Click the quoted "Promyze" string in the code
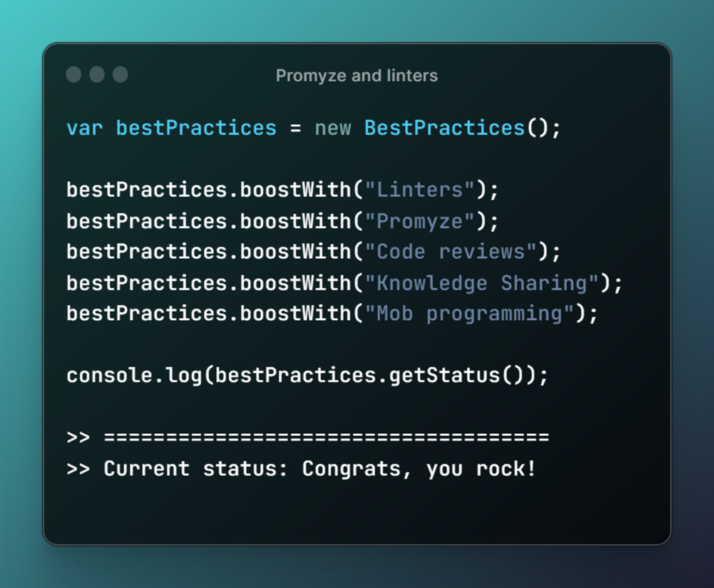Viewport: 714px width, 588px height. coord(425,221)
